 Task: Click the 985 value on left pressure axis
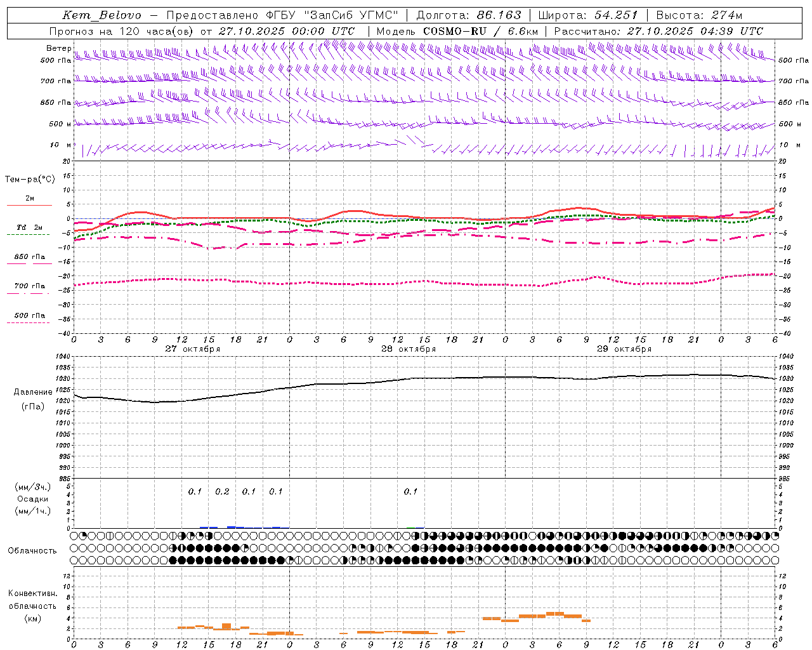65,479
